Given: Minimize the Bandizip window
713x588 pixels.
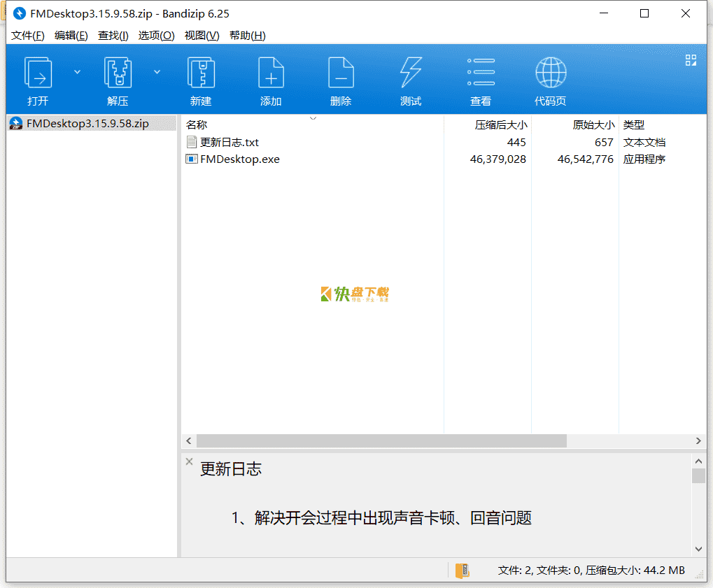Looking at the screenshot, I should point(604,13).
